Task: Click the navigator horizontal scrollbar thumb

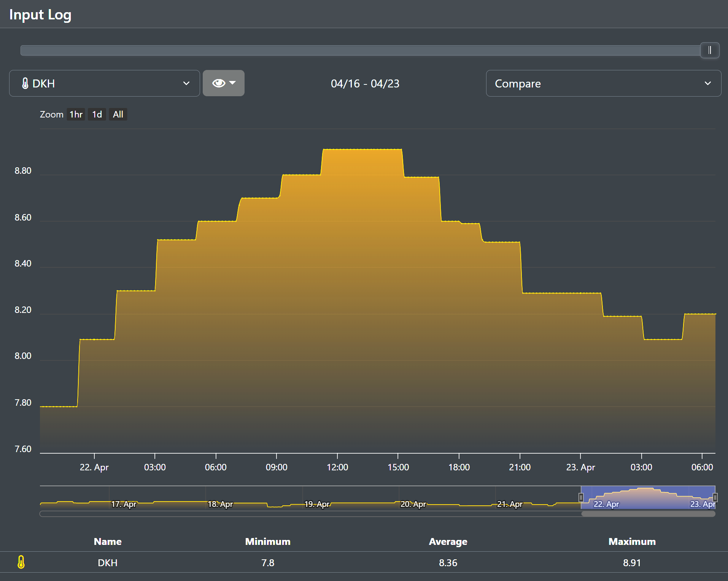Action: [648, 514]
